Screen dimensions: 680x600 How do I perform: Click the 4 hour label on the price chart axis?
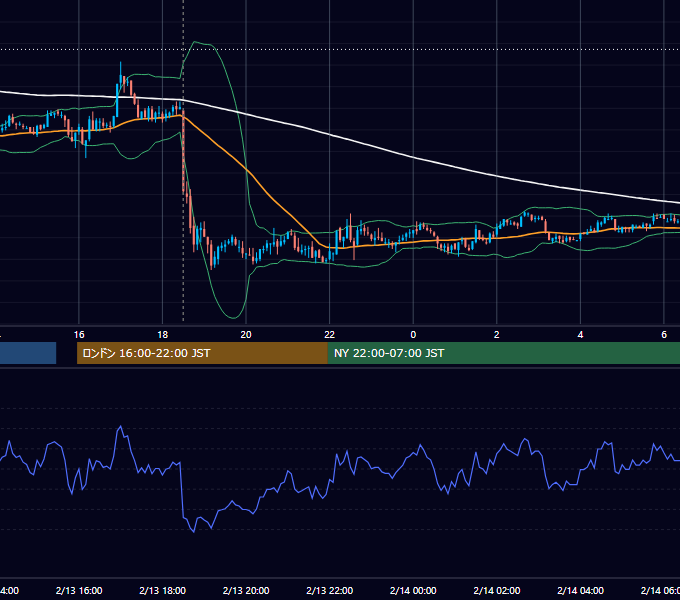(580, 335)
